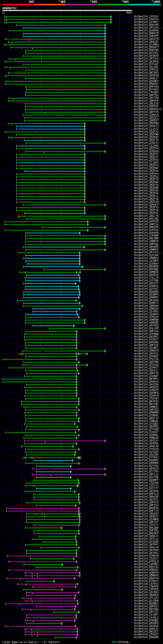Click hit label UniRef100_Q71SU8
The width and height of the screenshot is (163, 644).
pos(146,365)
